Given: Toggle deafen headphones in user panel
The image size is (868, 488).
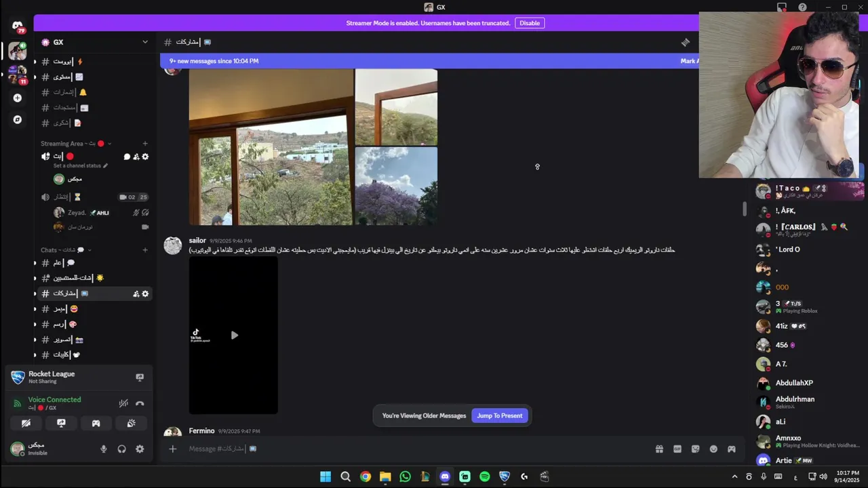Looking at the screenshot, I should pos(122,449).
